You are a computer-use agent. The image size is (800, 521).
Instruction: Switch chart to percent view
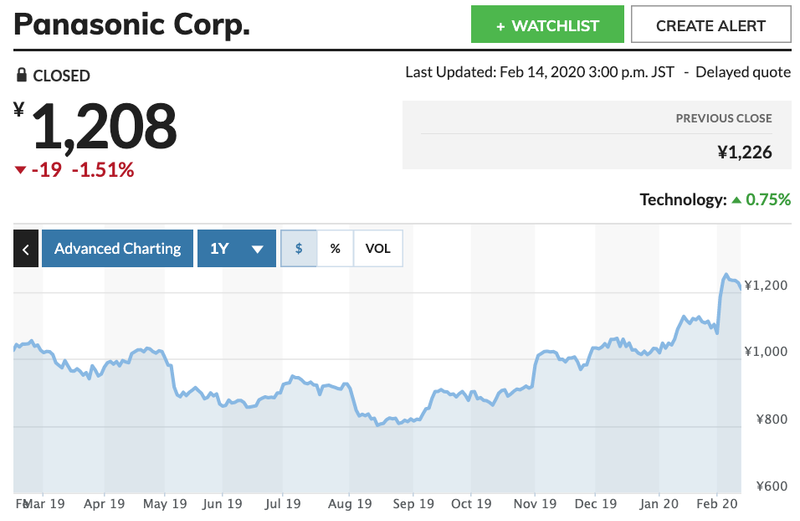(x=335, y=249)
